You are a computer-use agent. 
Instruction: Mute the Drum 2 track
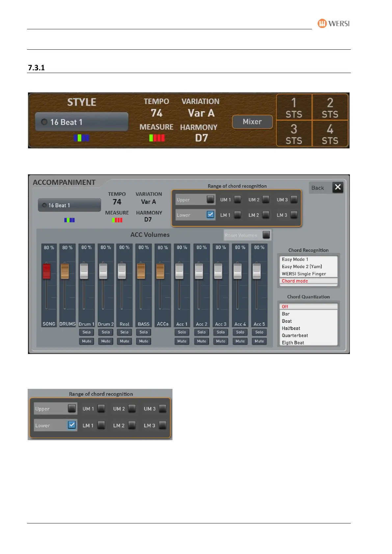pyautogui.click(x=106, y=341)
